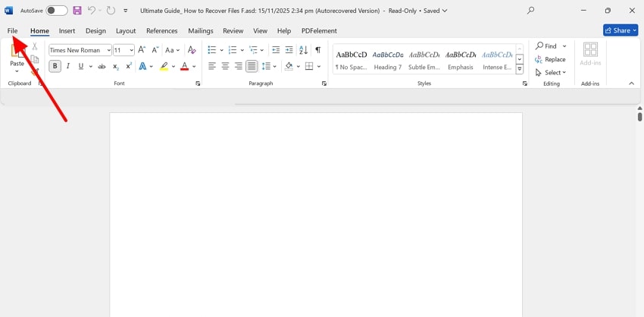Apply strikethrough formatting
Screen dimensions: 644x317
click(x=102, y=66)
